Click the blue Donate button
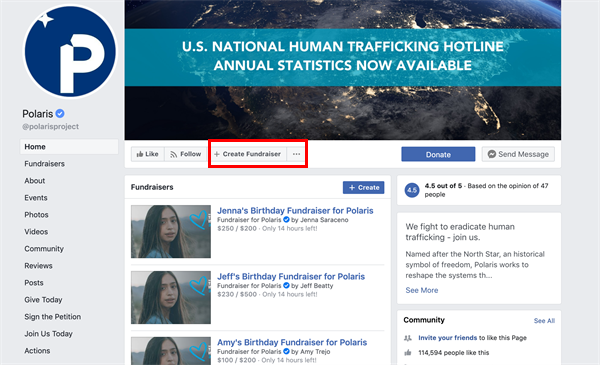 pos(438,154)
